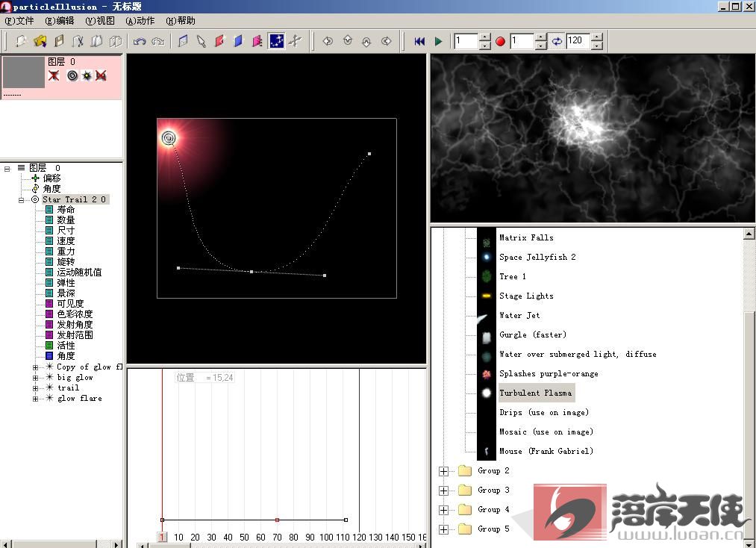The image size is (756, 548).
Task: Toggle layer 0 crossed-out red icon
Action: tap(101, 75)
